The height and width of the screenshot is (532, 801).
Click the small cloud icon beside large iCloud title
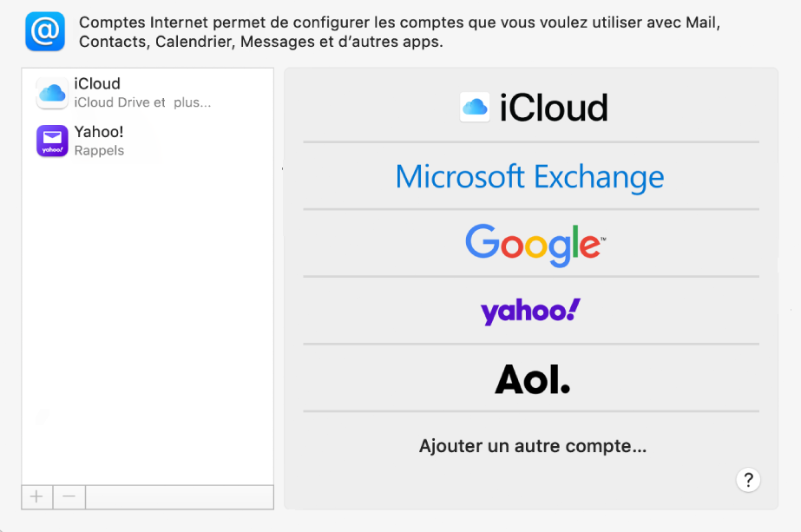click(x=475, y=108)
